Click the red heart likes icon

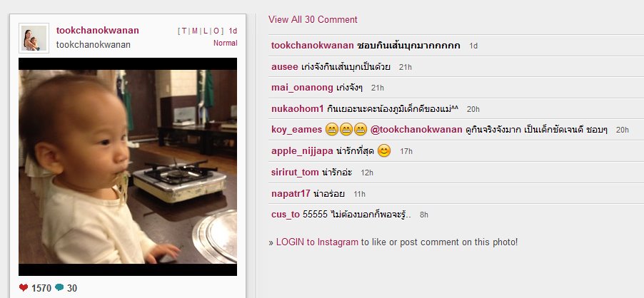click(x=24, y=287)
